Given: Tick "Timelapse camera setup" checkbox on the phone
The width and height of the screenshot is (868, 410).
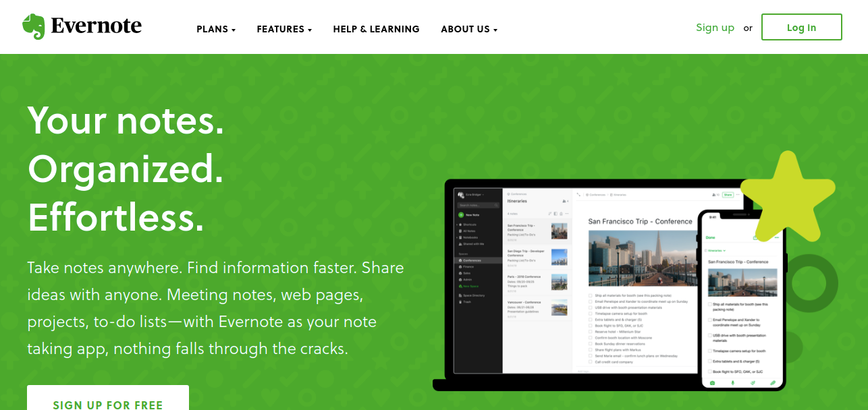Looking at the screenshot, I should 711,351.
